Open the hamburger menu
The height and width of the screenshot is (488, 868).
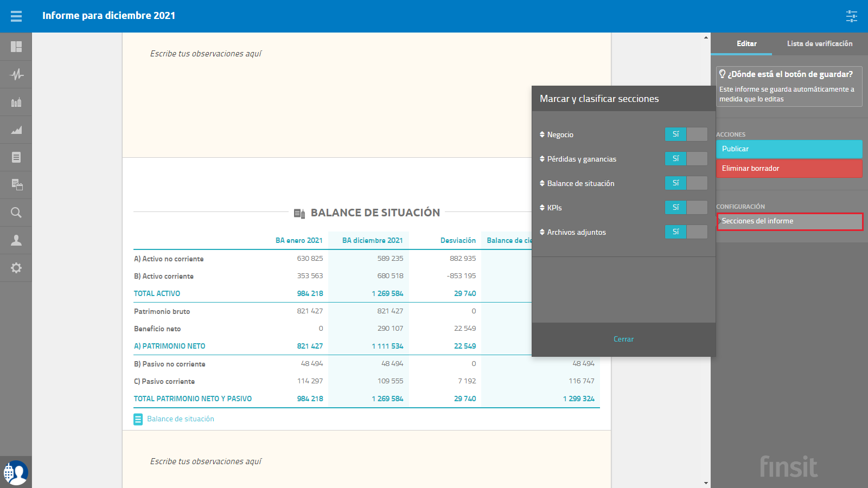point(16,16)
